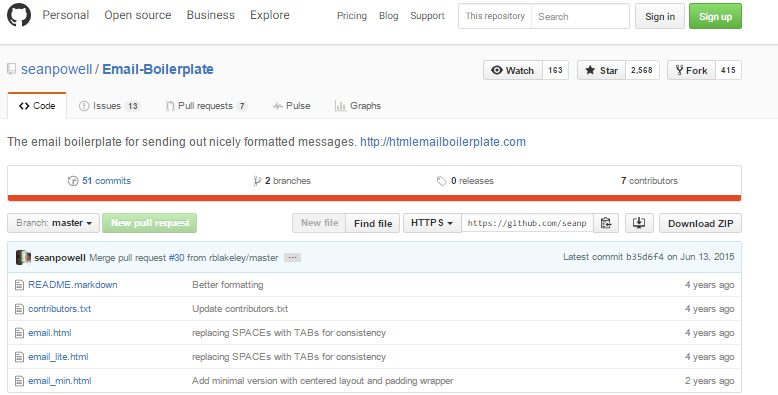
Task: Click the GitHub Octocat logo
Action: (19, 15)
